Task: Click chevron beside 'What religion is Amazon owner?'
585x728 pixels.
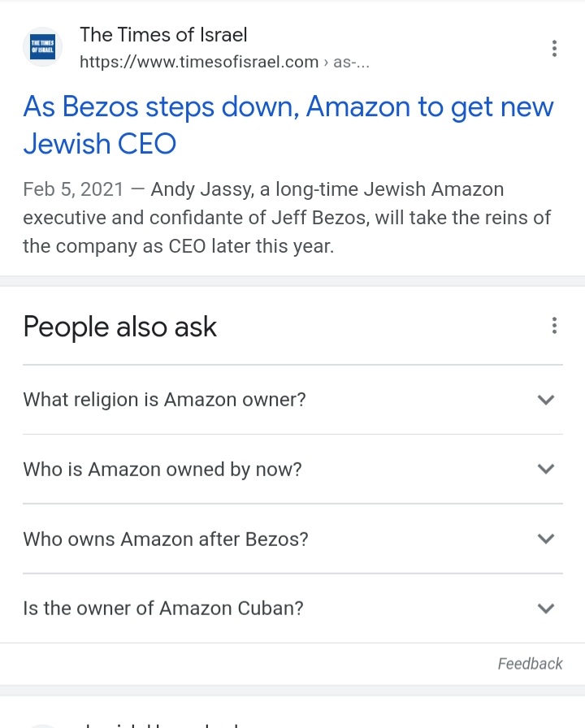Action: tap(546, 400)
